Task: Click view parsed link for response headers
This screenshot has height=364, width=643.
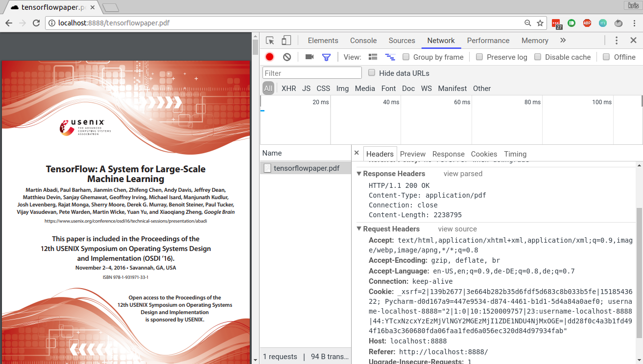Action: coord(463,174)
